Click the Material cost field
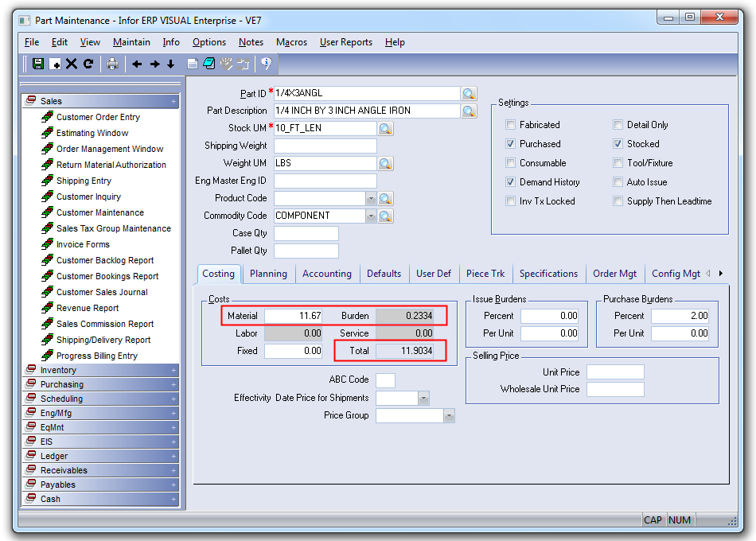The image size is (756, 541). tap(293, 316)
